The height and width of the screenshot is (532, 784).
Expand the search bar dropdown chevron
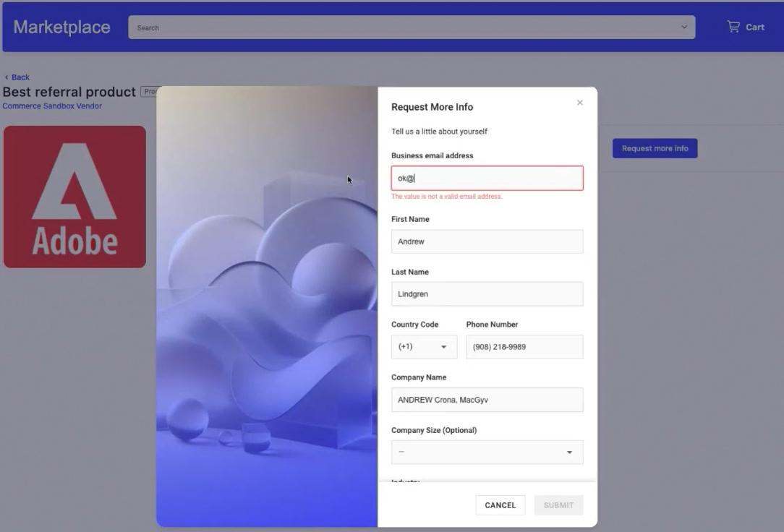pos(684,27)
